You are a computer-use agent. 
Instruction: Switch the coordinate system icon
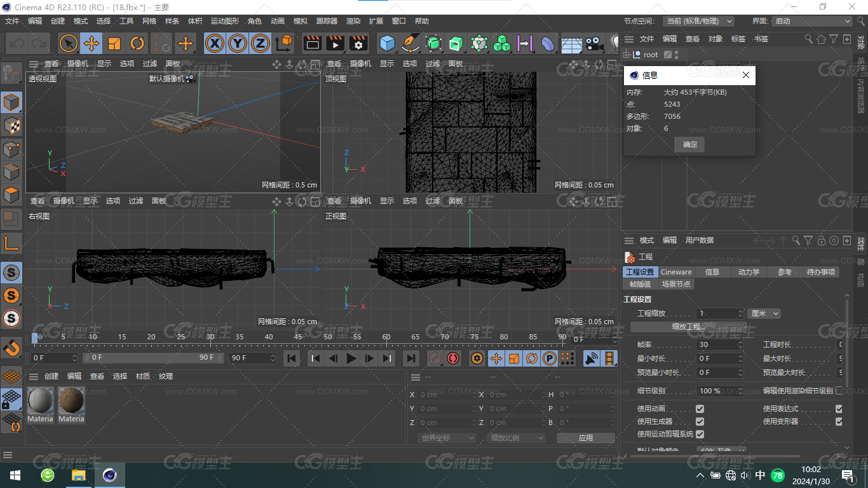(284, 43)
